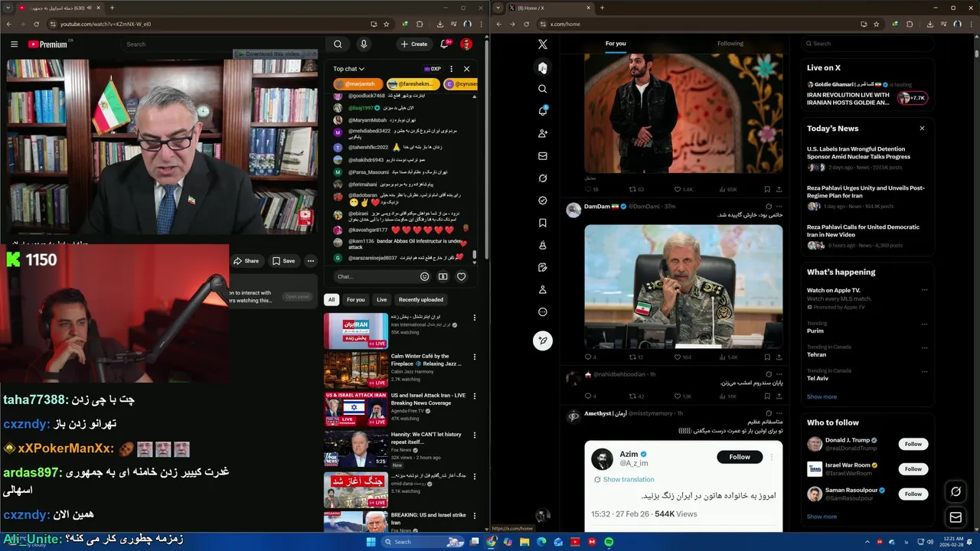
Task: Select Recently uploaded chip
Action: click(x=420, y=299)
